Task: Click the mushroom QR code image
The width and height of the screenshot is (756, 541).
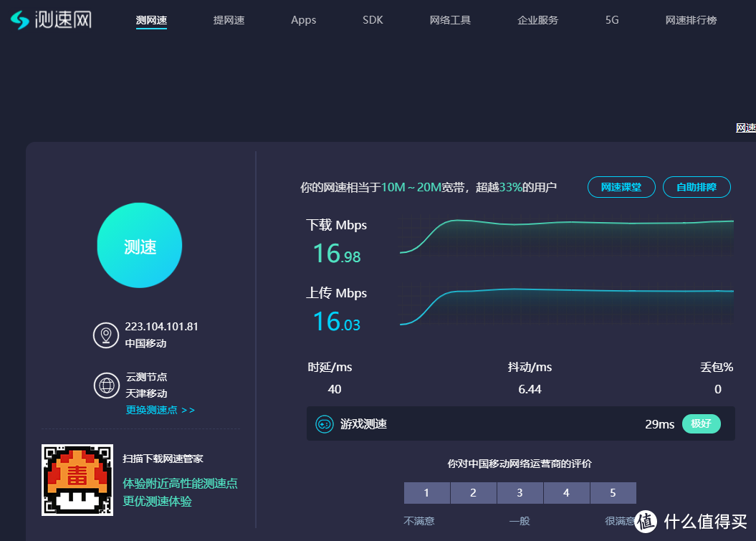Action: [x=77, y=479]
